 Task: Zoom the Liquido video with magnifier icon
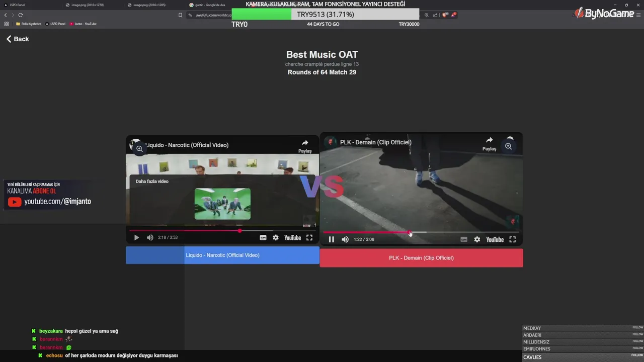pos(139,149)
